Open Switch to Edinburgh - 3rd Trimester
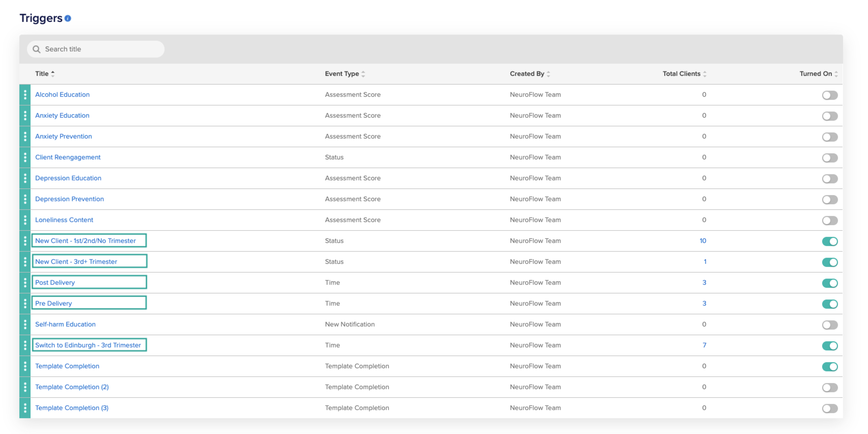868x434 pixels. coord(88,345)
